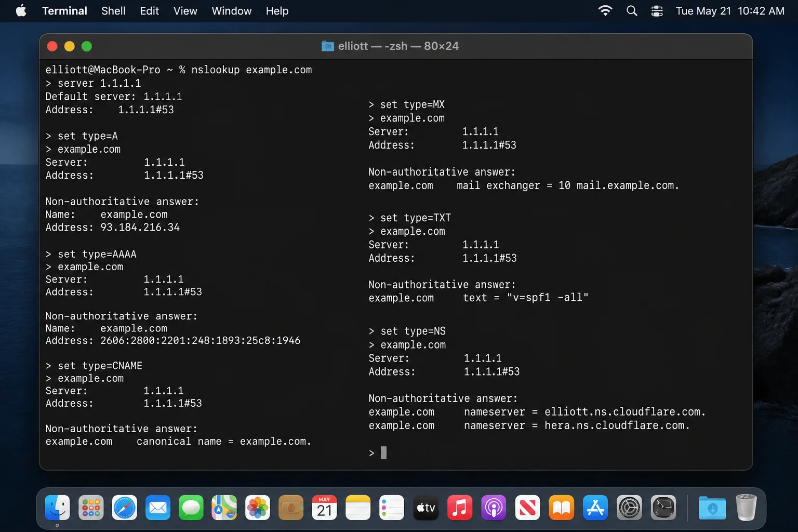The image size is (798, 532).
Task: Click the '> set type=A' line
Action: (x=82, y=136)
